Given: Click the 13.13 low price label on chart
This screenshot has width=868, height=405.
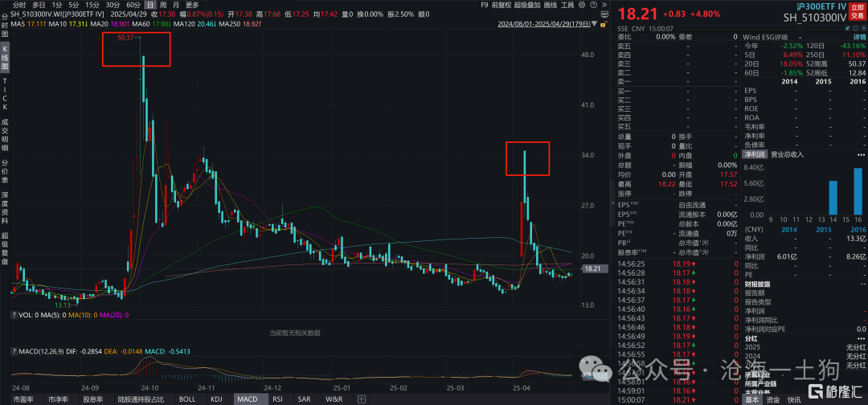Looking at the screenshot, I should coord(63,305).
